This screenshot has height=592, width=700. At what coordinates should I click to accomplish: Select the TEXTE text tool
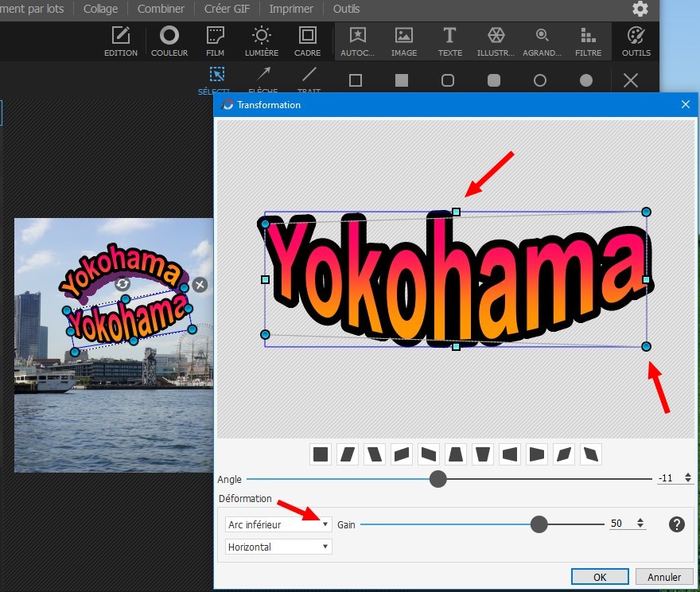[450, 41]
